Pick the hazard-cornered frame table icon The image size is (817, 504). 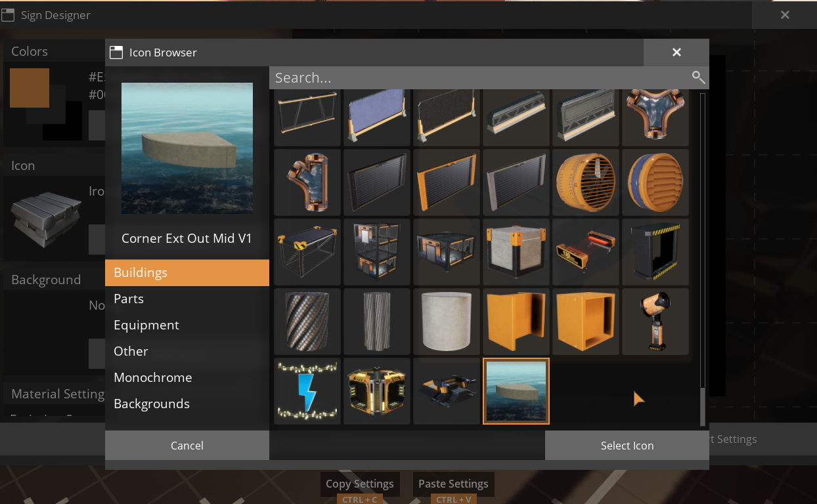pyautogui.click(x=307, y=251)
